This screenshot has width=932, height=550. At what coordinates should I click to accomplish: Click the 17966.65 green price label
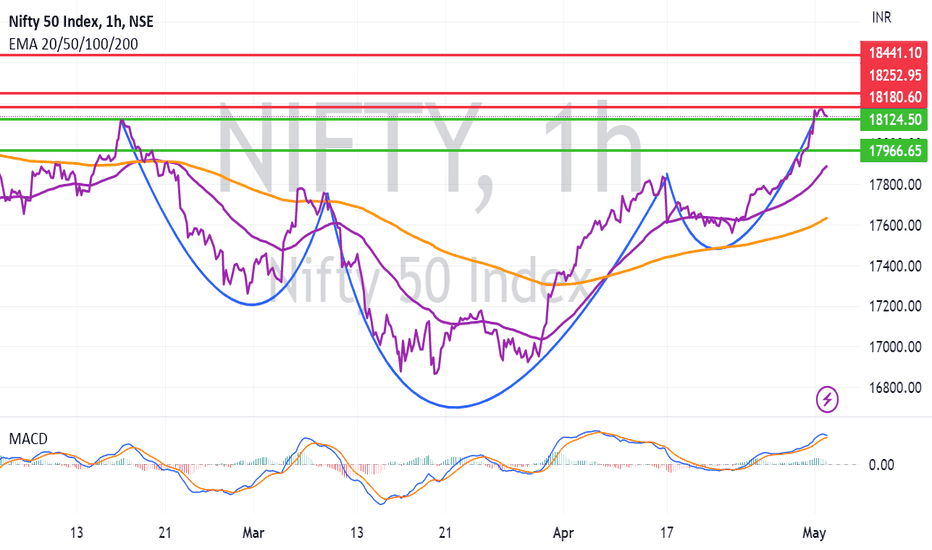tap(895, 150)
